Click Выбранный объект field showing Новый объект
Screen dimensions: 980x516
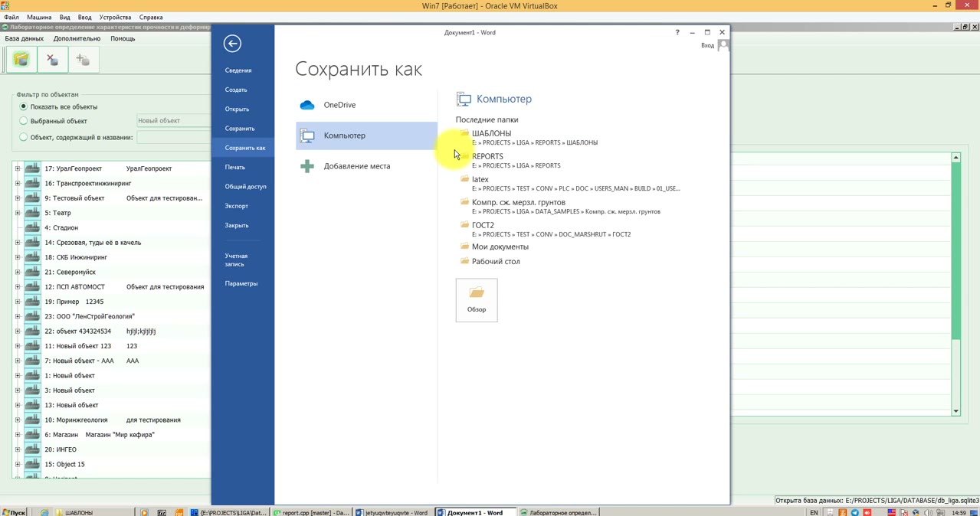(173, 121)
